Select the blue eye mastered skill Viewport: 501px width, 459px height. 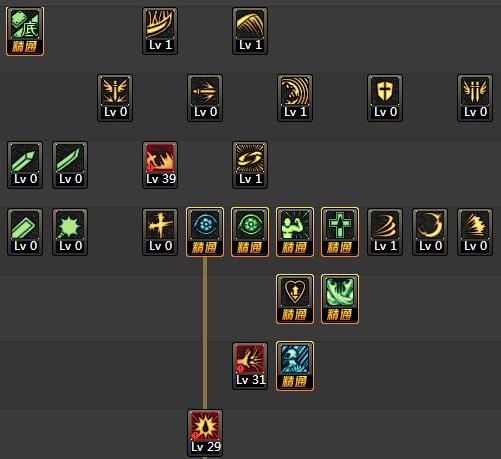click(x=205, y=232)
